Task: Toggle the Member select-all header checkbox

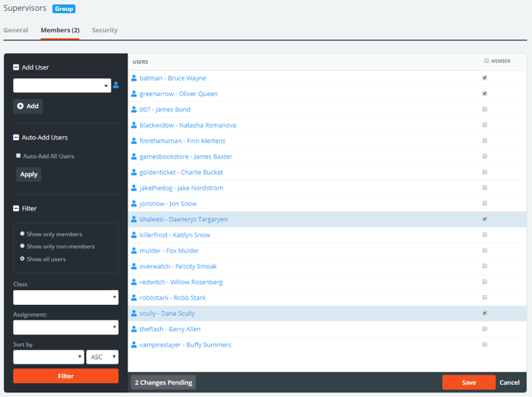Action: [x=486, y=60]
